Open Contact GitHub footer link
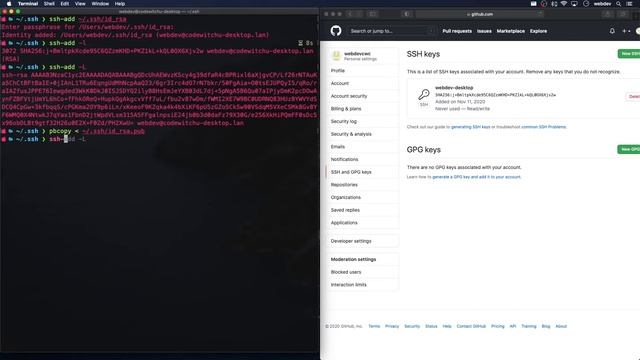Image resolution: width=640 pixels, height=360 pixels. pyautogui.click(x=471, y=326)
